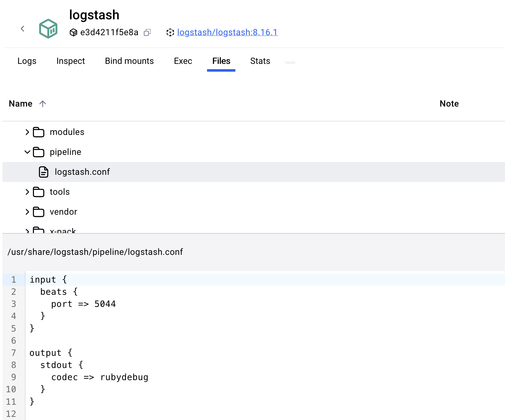Image resolution: width=505 pixels, height=420 pixels.
Task: Click editor line 1 'input {'
Action: coord(48,279)
